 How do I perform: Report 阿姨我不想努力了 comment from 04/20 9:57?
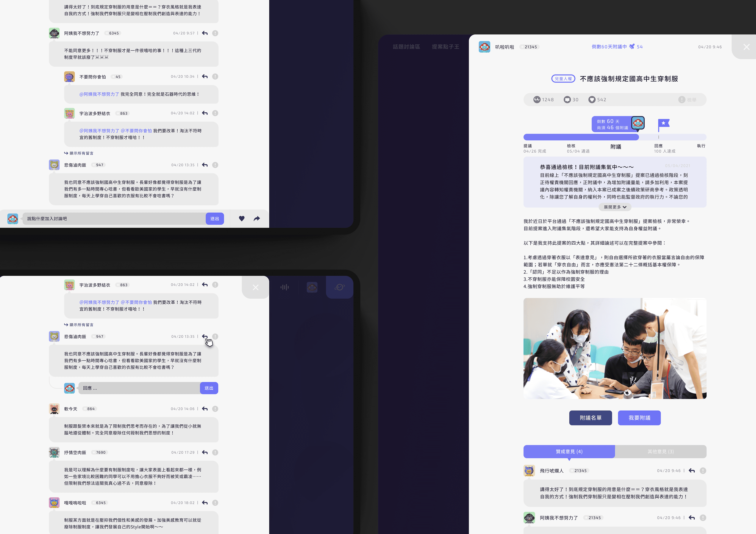pos(215,33)
